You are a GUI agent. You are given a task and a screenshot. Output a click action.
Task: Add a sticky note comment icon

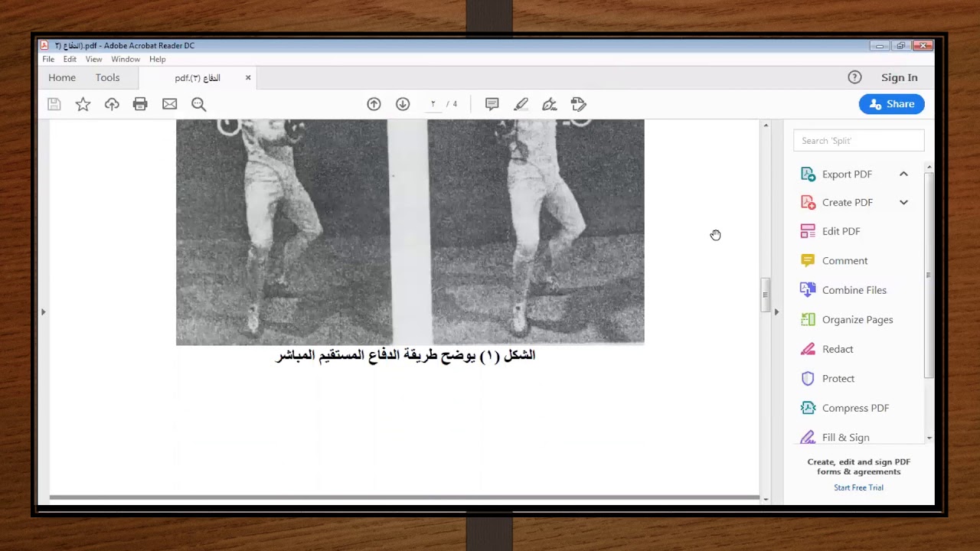point(492,104)
